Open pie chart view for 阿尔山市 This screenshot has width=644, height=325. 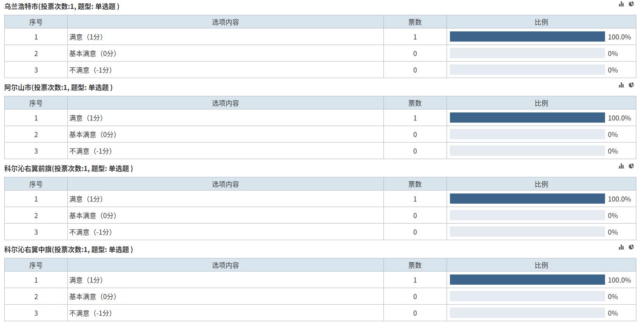point(631,85)
